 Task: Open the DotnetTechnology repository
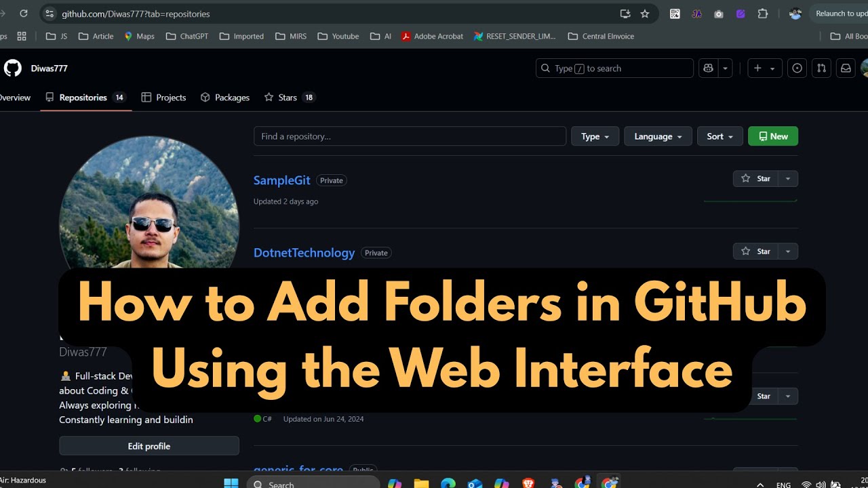tap(304, 253)
